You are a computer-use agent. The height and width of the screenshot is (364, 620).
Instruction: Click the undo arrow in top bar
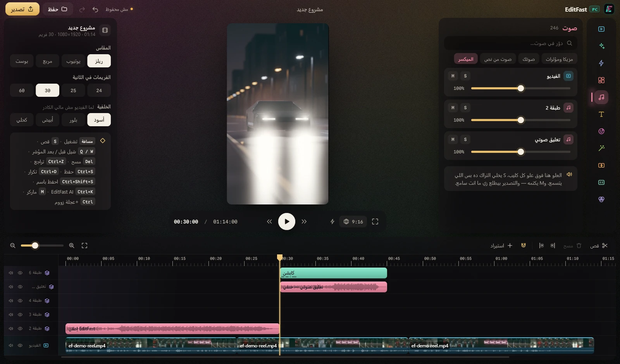[95, 9]
